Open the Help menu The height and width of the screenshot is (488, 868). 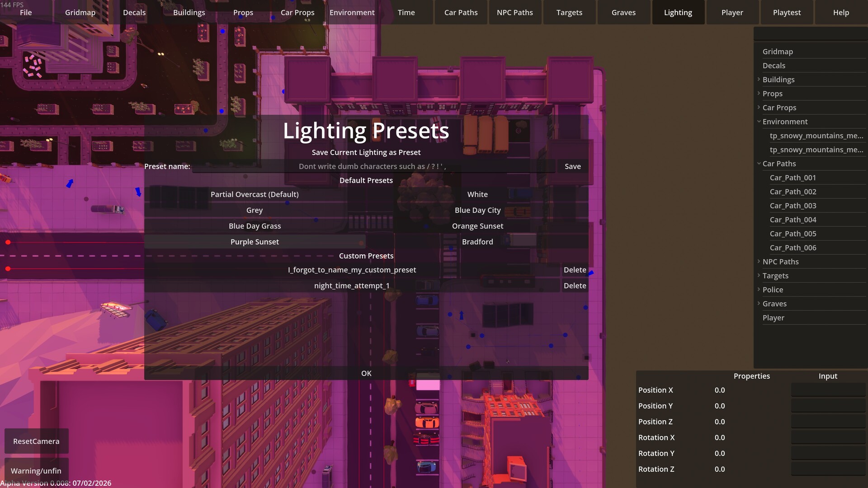(840, 12)
